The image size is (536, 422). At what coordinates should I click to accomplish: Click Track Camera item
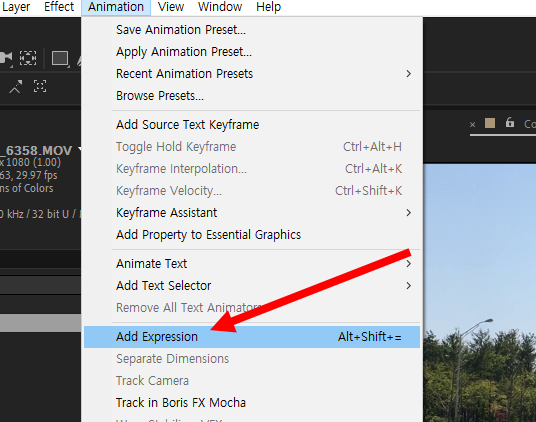click(x=252, y=381)
